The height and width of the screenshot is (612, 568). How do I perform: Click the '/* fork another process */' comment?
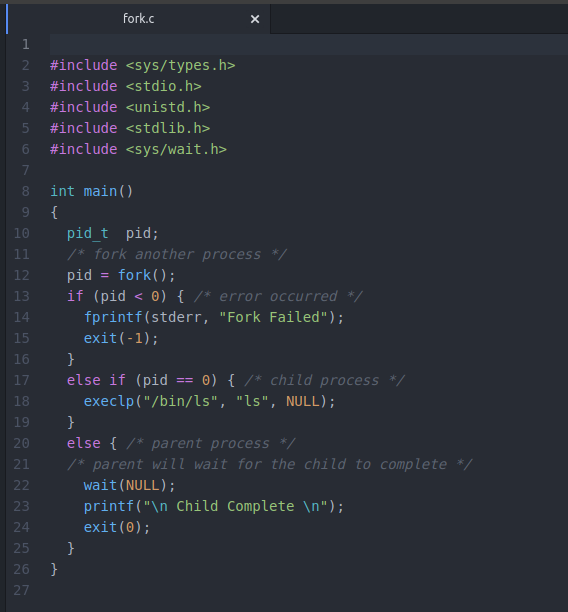177,254
